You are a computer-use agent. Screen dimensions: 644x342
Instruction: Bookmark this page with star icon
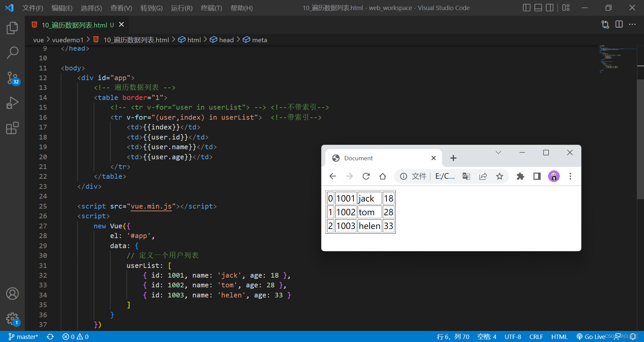coord(500,176)
